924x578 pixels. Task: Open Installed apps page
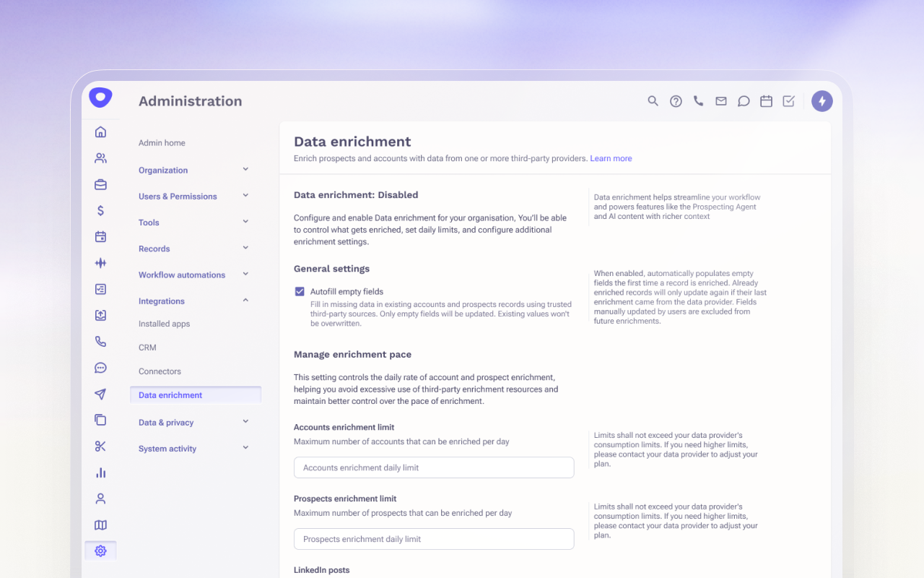point(165,324)
